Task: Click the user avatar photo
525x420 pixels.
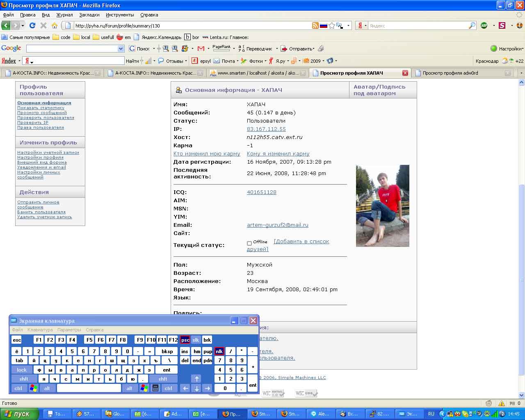Action: point(382,206)
